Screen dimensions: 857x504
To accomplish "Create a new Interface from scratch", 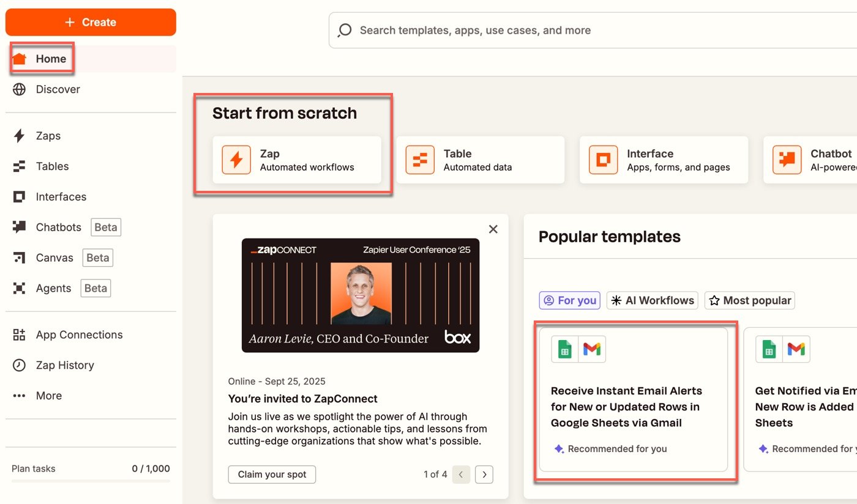I will pos(664,160).
